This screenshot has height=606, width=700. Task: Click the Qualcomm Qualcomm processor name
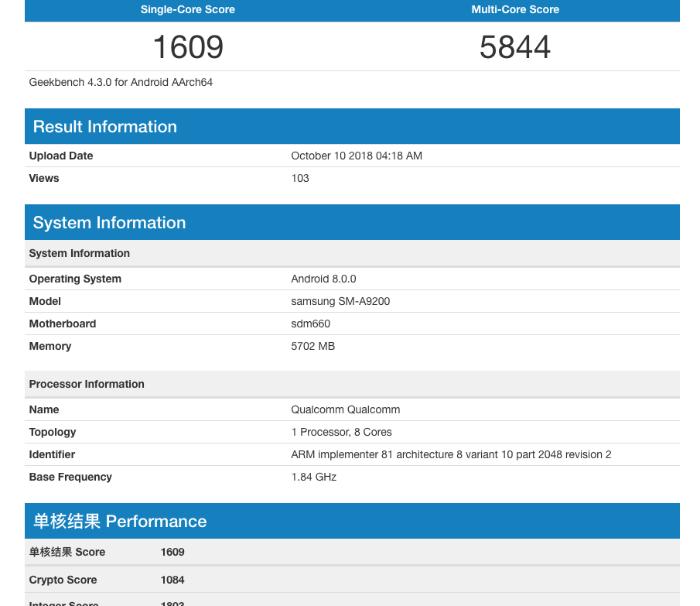pos(345,409)
